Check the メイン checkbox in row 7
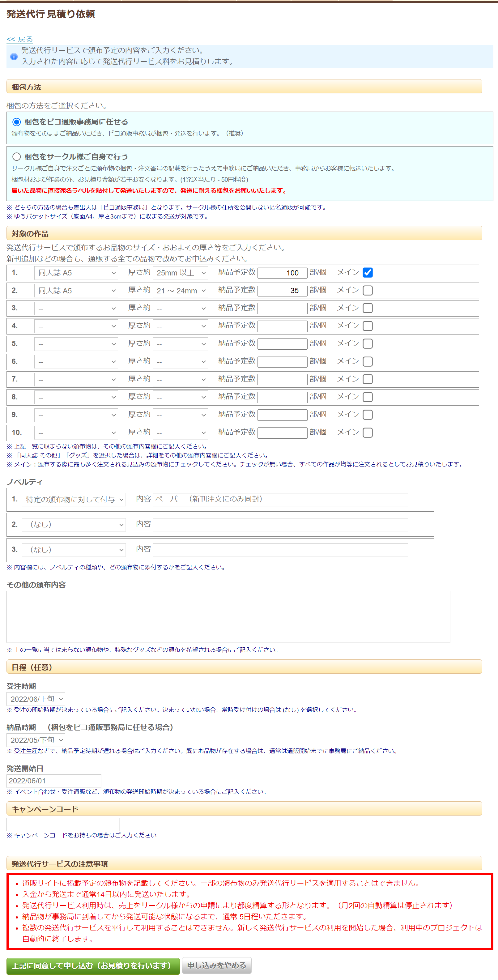The height and width of the screenshot is (980, 498). pyautogui.click(x=368, y=379)
